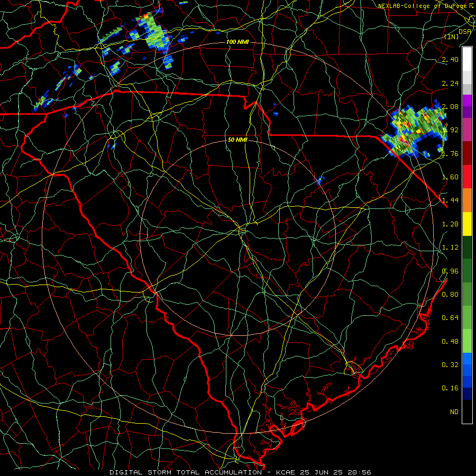Click the ND no-data label
The width and height of the screenshot is (476, 476).
454,412
